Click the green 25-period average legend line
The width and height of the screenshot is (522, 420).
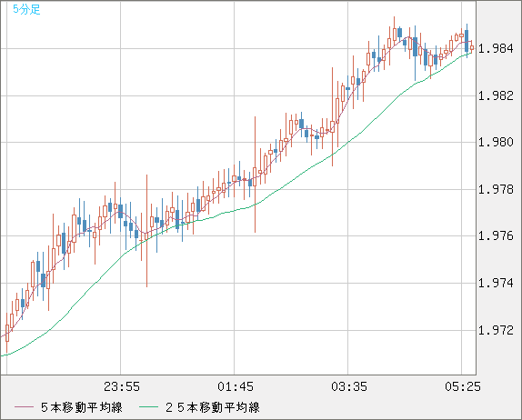[148, 407]
